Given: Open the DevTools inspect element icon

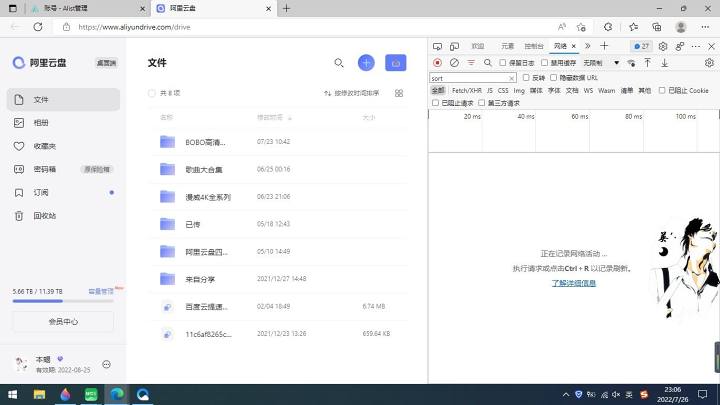Looking at the screenshot, I should point(437,46).
